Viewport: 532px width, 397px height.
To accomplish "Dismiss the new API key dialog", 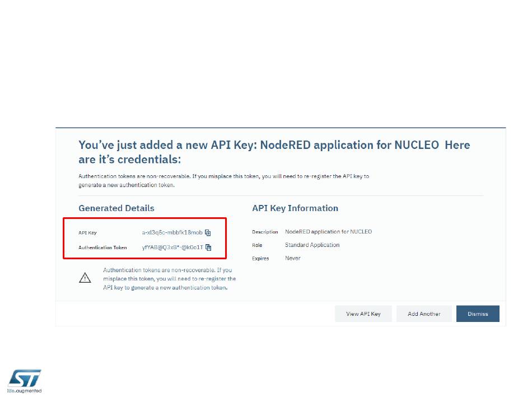I will click(x=478, y=314).
